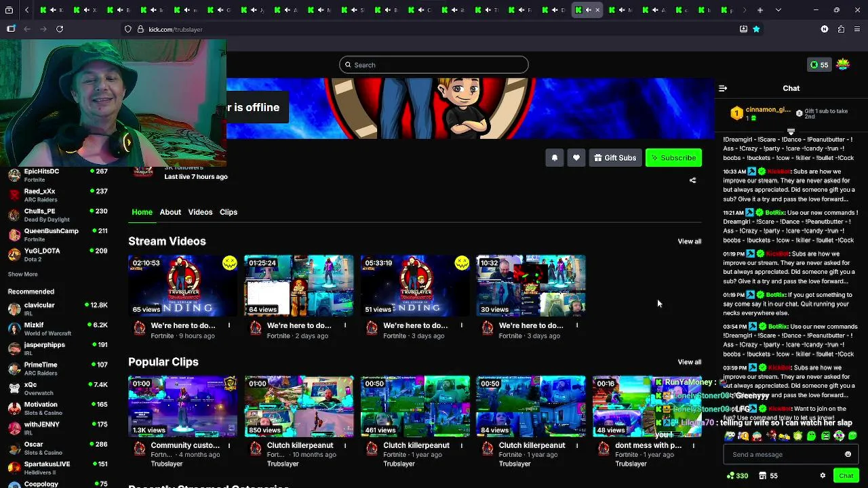
Task: Pick the first emote in the row above the message box
Action: (x=730, y=436)
